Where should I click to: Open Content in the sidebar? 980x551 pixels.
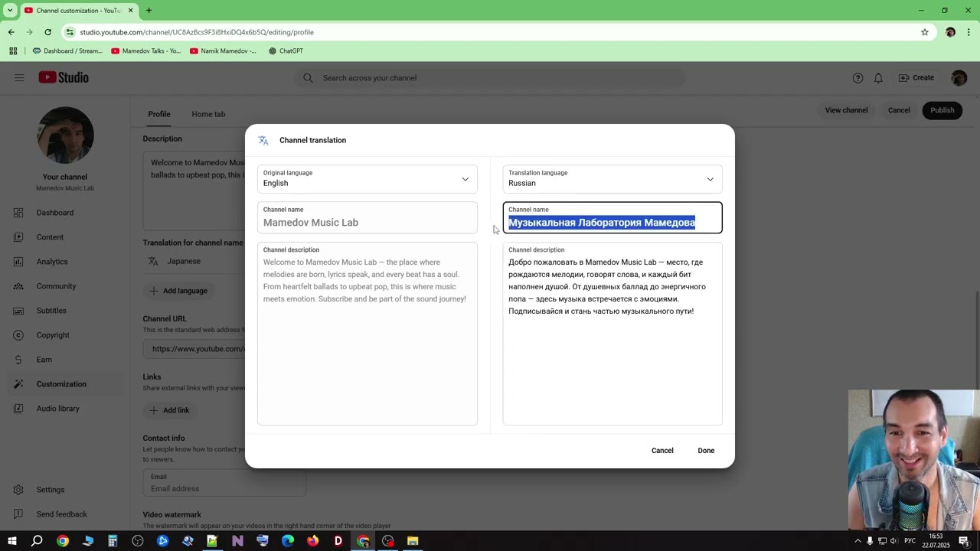pyautogui.click(x=50, y=237)
